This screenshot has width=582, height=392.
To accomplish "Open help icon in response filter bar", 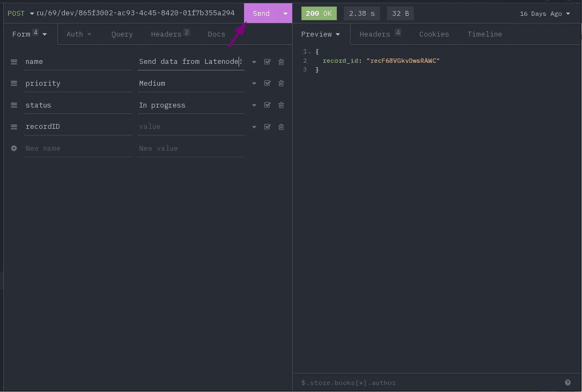I will pos(568,383).
